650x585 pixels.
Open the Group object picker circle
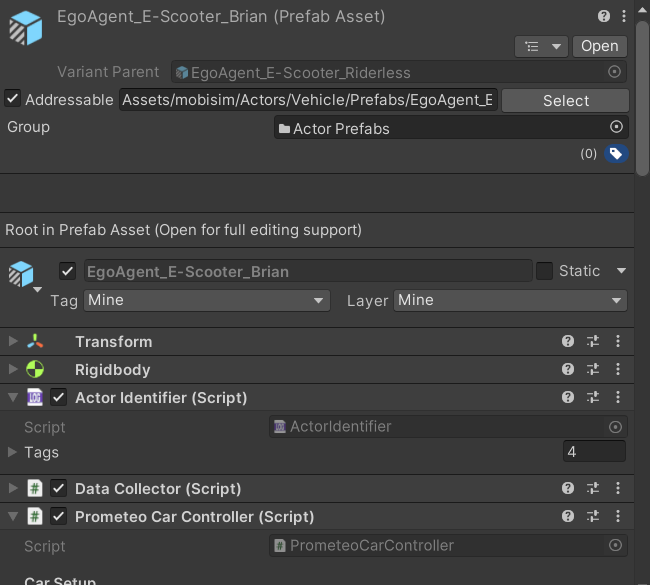pos(616,127)
